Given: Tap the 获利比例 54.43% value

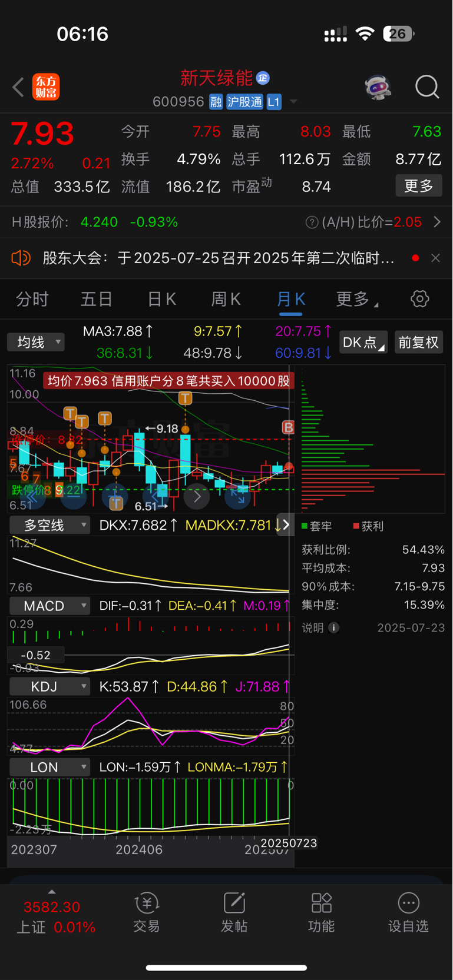Looking at the screenshot, I should (x=424, y=550).
